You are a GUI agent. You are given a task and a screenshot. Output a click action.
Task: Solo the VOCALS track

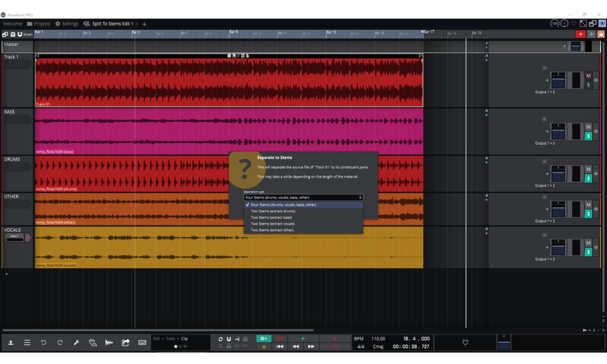point(589,252)
